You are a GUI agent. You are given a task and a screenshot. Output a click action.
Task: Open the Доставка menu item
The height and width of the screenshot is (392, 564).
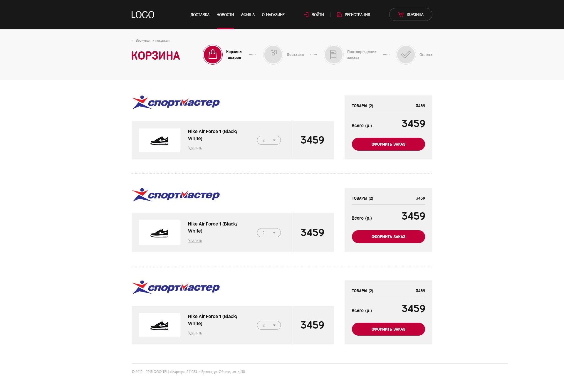(200, 15)
